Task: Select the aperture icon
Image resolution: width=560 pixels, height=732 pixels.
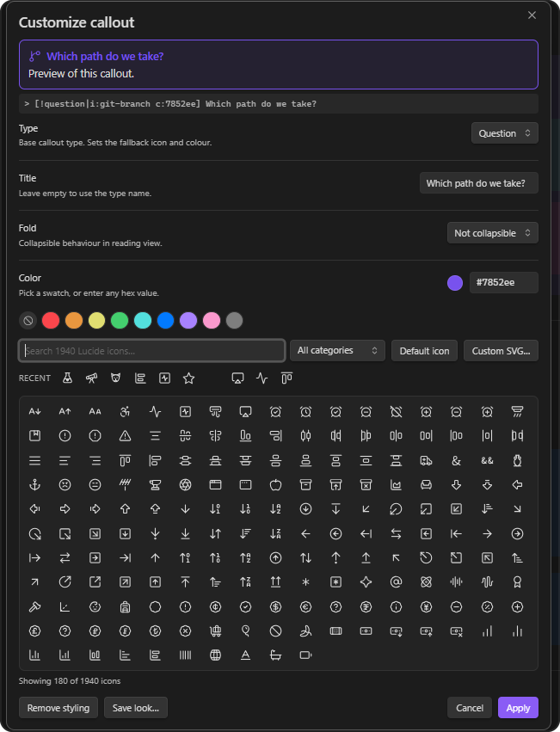Action: pos(186,485)
